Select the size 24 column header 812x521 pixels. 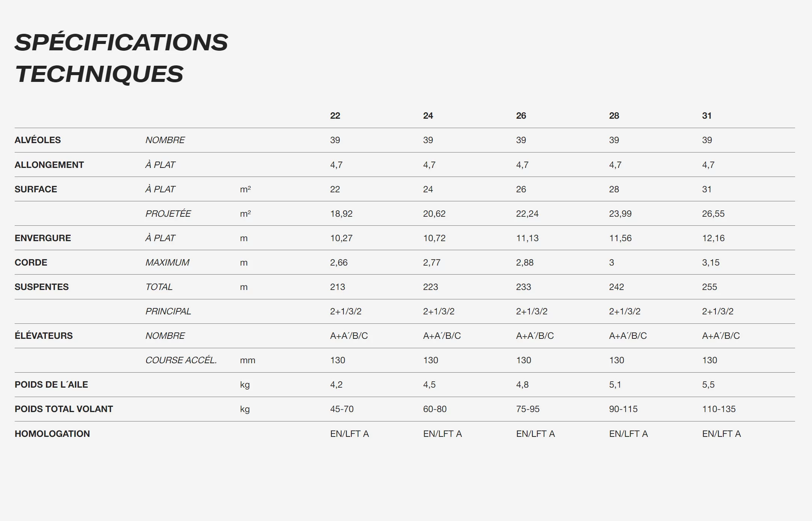click(x=428, y=116)
